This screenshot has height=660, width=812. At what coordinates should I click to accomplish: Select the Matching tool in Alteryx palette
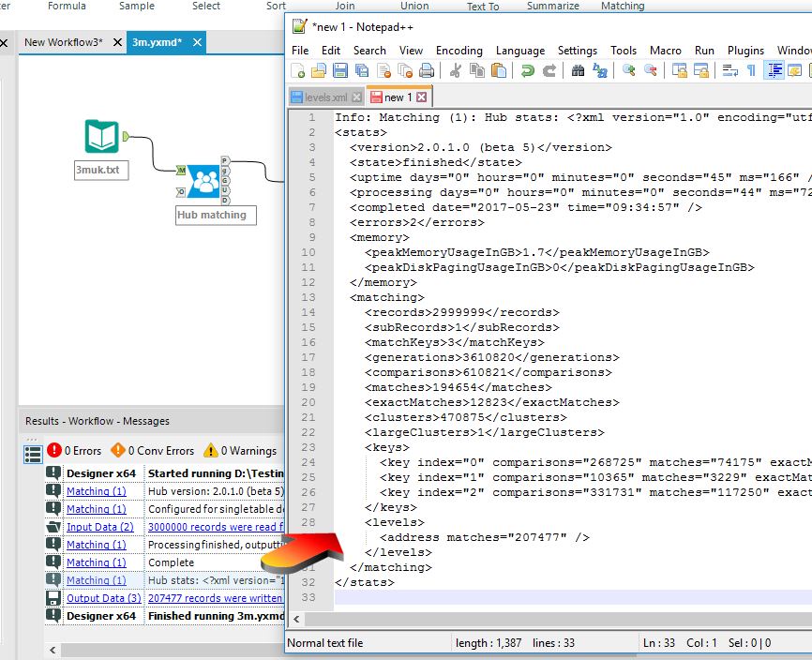click(x=623, y=6)
